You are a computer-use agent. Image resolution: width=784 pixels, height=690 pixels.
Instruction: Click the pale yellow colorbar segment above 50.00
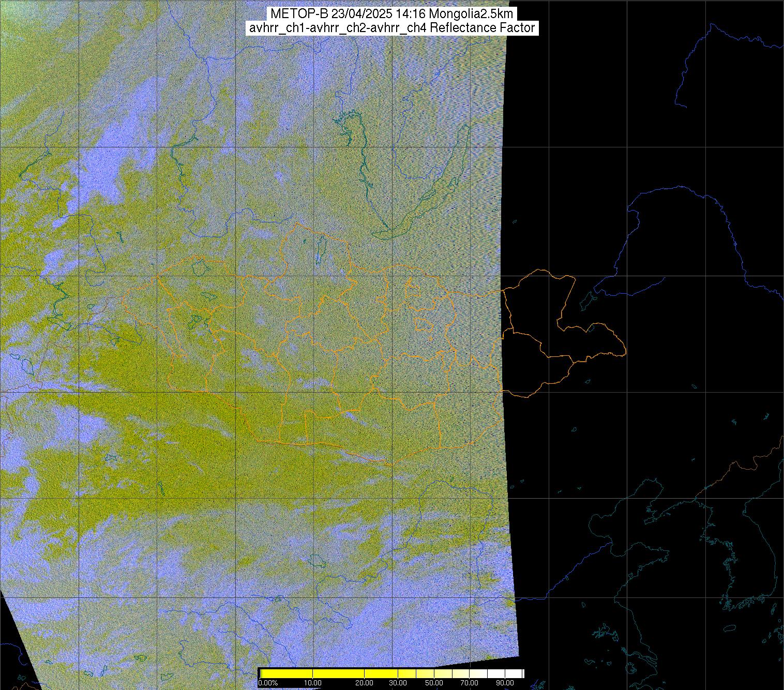click(443, 673)
